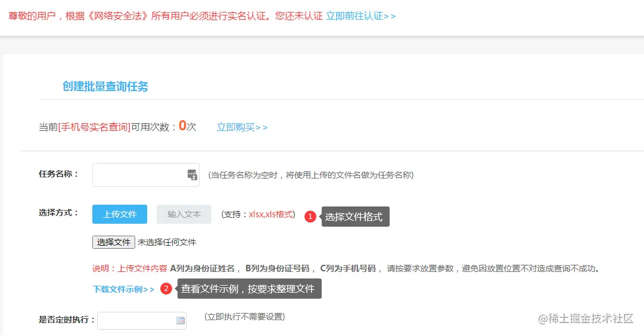
Task: Click the orange 0 available count
Action: [x=182, y=126]
